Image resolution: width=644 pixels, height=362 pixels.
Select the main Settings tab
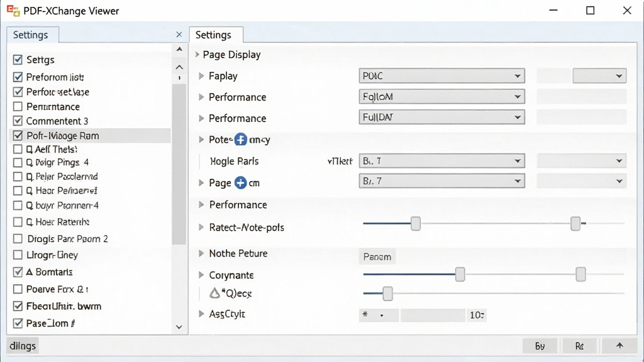click(216, 35)
